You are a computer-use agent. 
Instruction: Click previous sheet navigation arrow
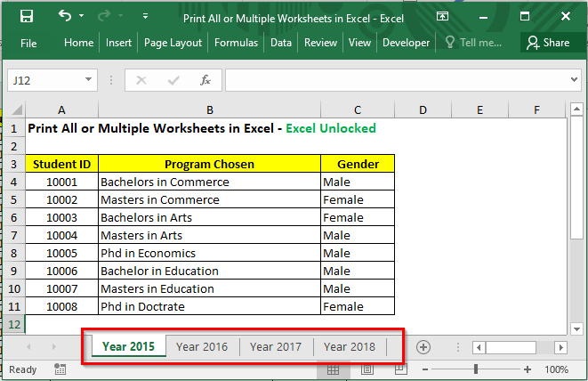point(28,346)
